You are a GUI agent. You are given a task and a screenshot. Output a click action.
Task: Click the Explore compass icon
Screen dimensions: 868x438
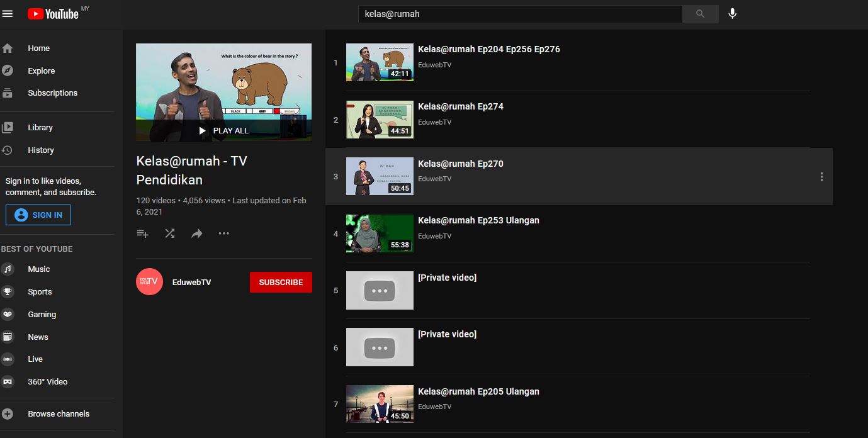coord(8,70)
